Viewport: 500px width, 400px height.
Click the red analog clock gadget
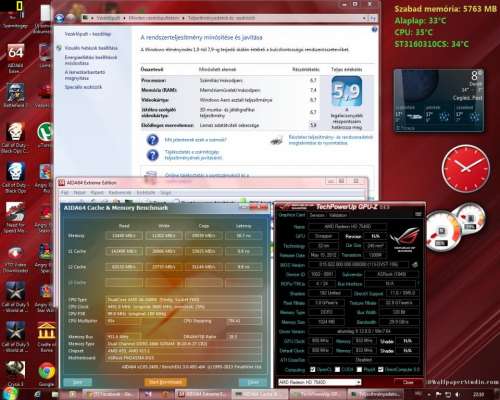(x=465, y=169)
